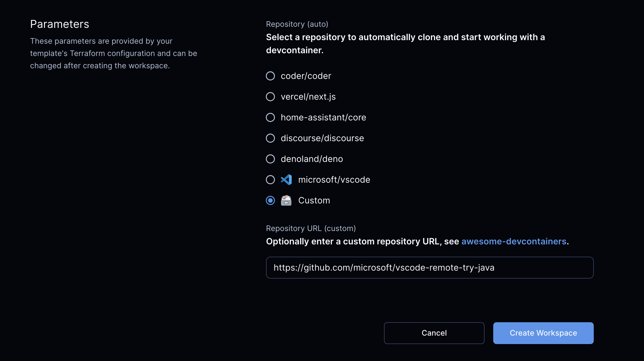Select the home-assistant/core repository option
The height and width of the screenshot is (361, 644).
[x=270, y=118]
